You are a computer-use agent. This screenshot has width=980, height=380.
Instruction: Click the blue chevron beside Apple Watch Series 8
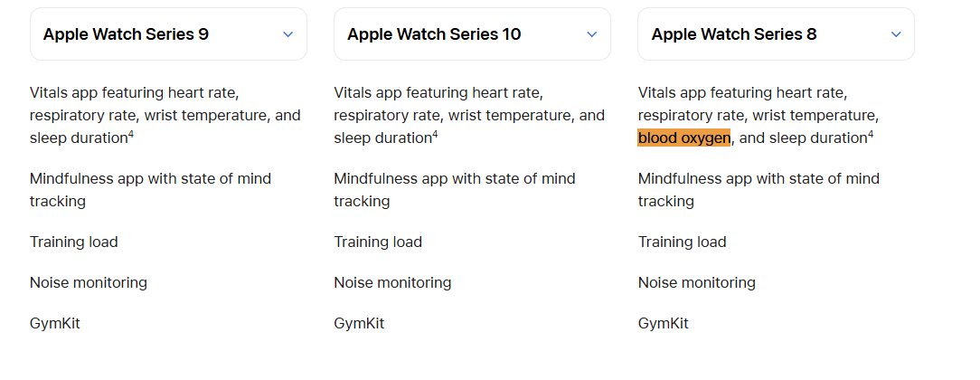896,34
